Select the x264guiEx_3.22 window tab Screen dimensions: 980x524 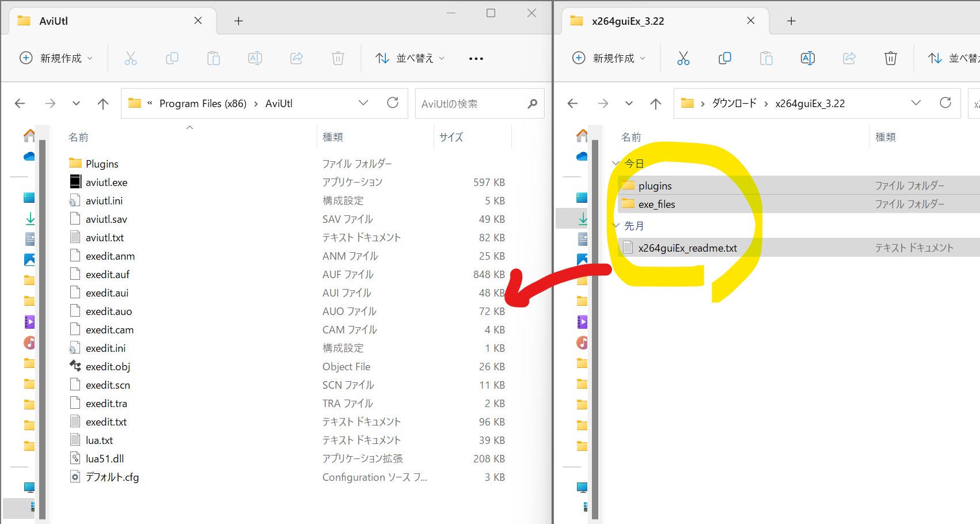click(x=665, y=21)
